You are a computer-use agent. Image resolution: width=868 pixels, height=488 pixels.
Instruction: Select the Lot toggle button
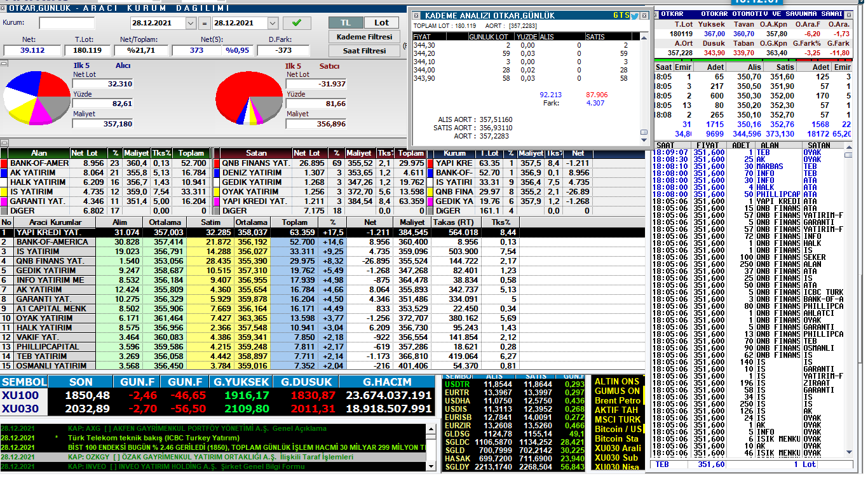click(x=381, y=23)
